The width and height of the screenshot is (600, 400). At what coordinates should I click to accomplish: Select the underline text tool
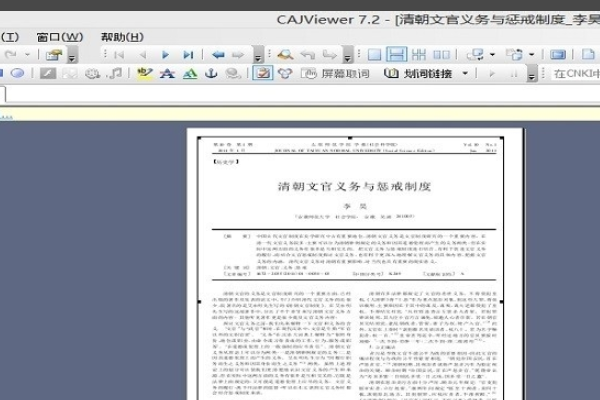point(190,73)
